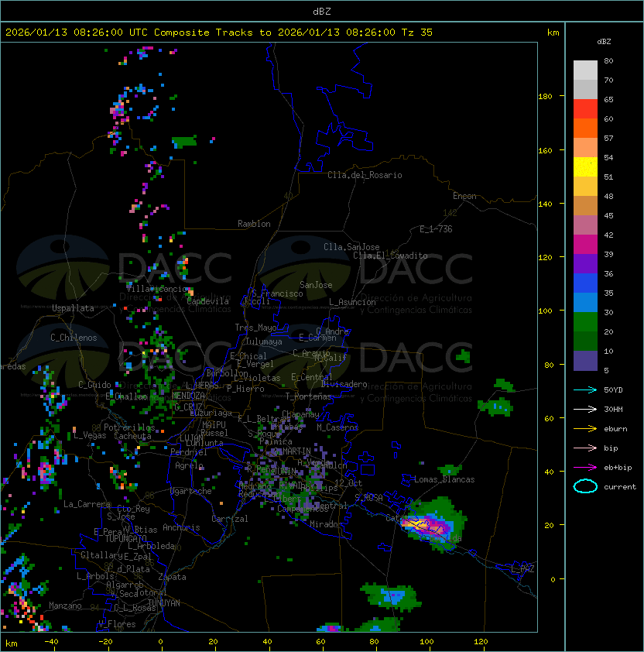Click the C_Chilenos map label

pyautogui.click(x=74, y=338)
